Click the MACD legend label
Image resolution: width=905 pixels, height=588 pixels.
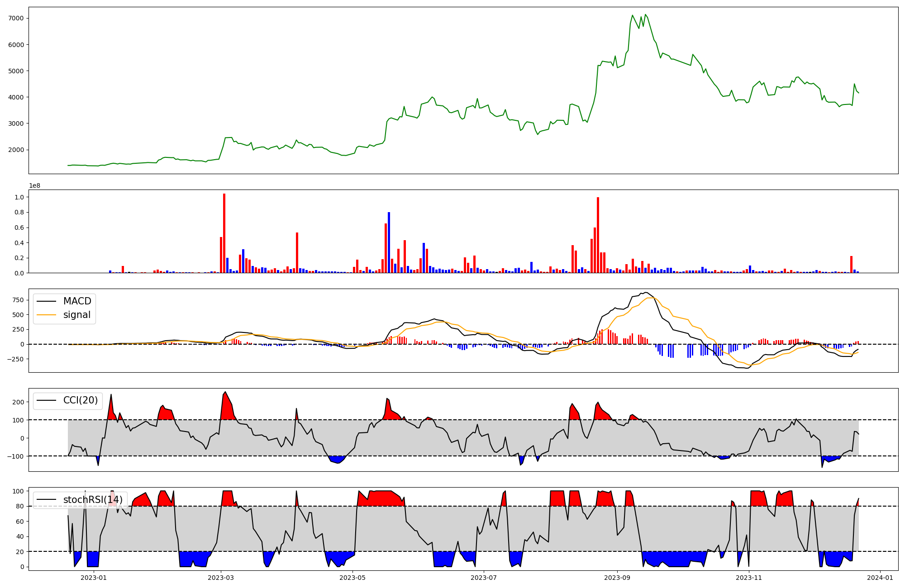(77, 301)
